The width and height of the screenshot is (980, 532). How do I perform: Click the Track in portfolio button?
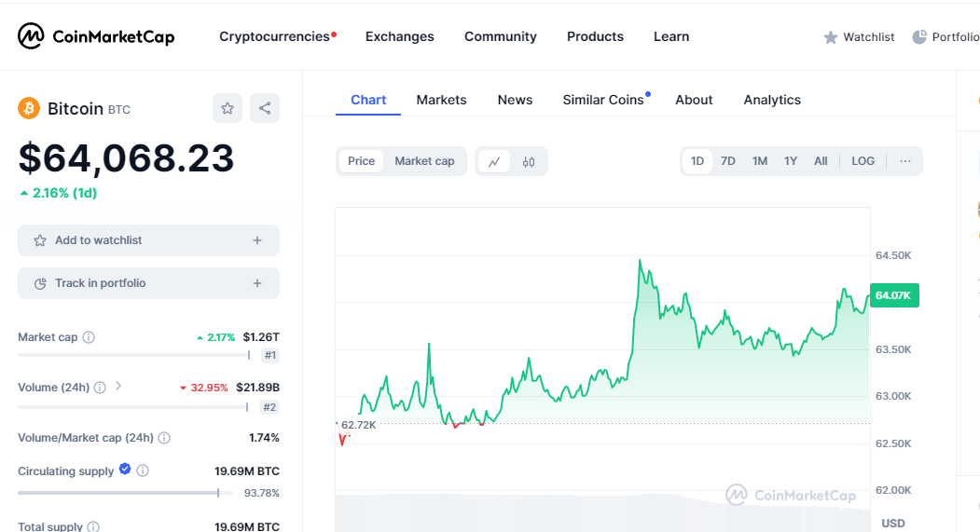click(149, 283)
